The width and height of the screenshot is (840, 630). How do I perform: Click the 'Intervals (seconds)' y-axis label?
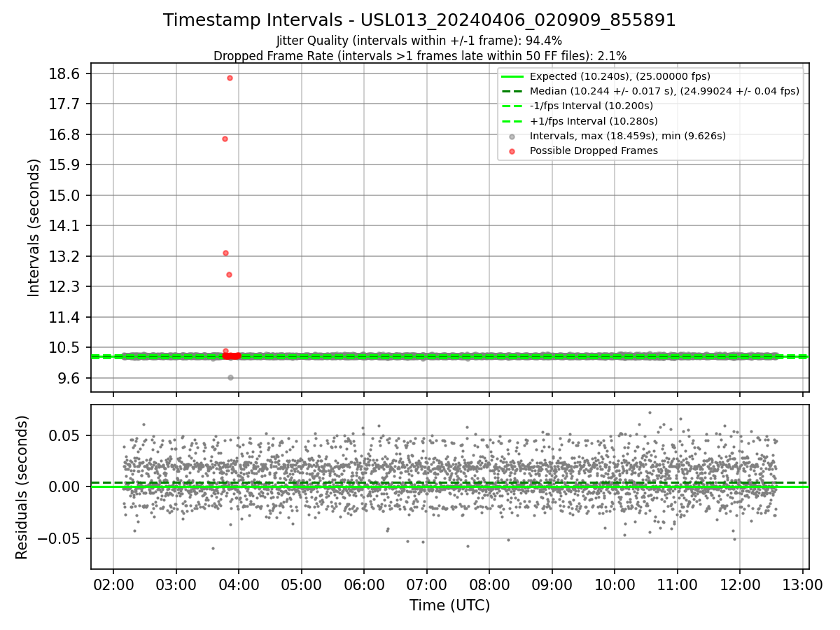pyautogui.click(x=34, y=227)
